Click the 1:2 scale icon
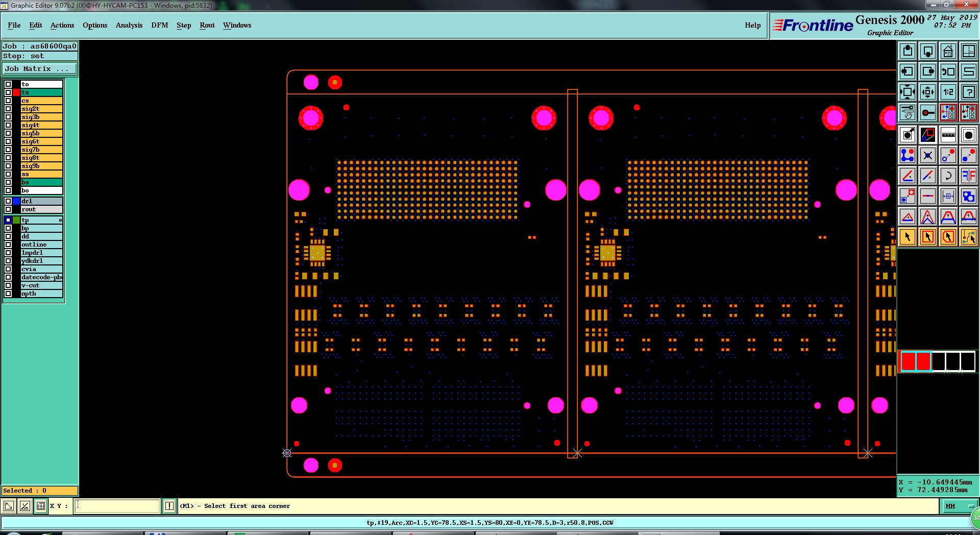Screen dimensions: 980x535 tap(948, 92)
